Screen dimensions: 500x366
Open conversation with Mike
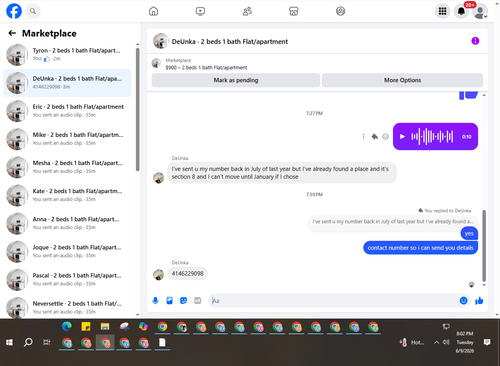click(x=68, y=139)
